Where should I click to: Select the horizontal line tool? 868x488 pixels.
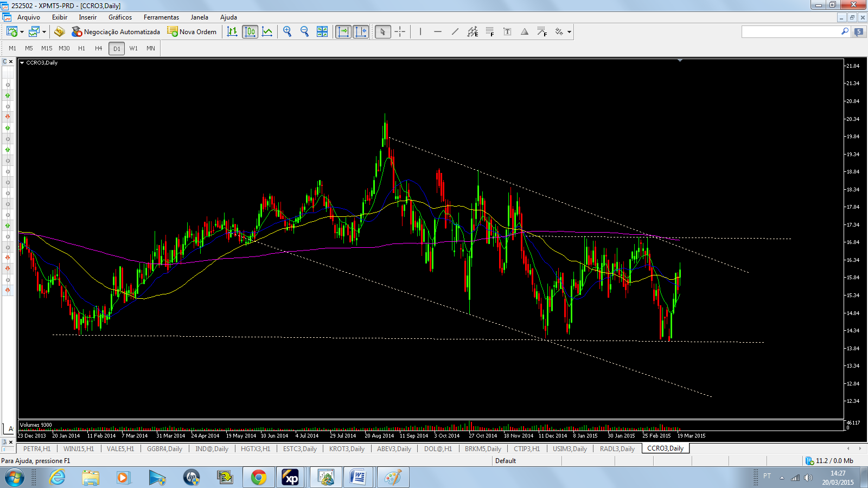(x=438, y=32)
